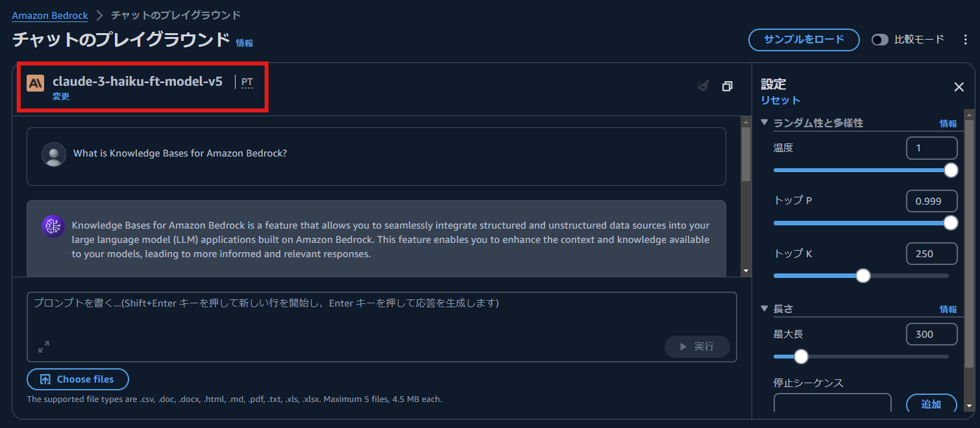Enable 比較モード with its switch
The height and width of the screenshot is (428, 980).
pos(879,40)
